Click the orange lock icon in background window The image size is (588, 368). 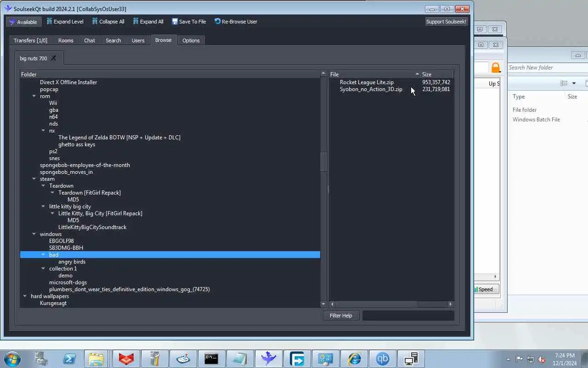496,68
